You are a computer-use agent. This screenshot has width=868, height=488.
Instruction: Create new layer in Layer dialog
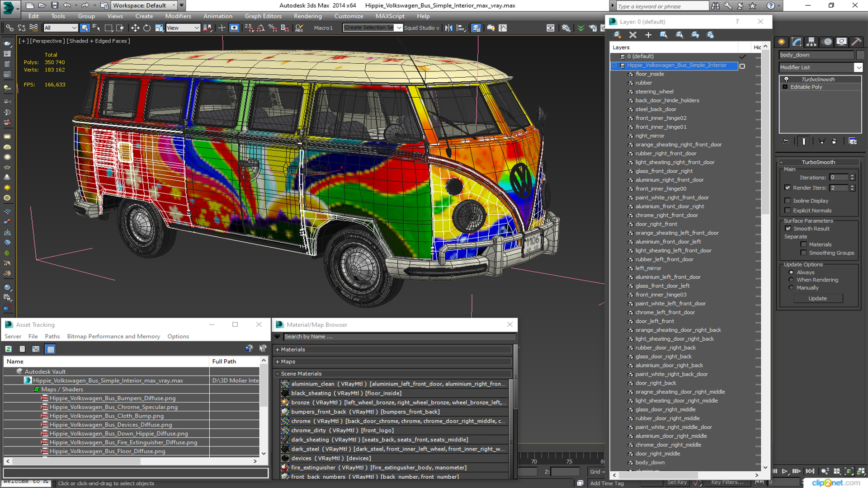617,35
